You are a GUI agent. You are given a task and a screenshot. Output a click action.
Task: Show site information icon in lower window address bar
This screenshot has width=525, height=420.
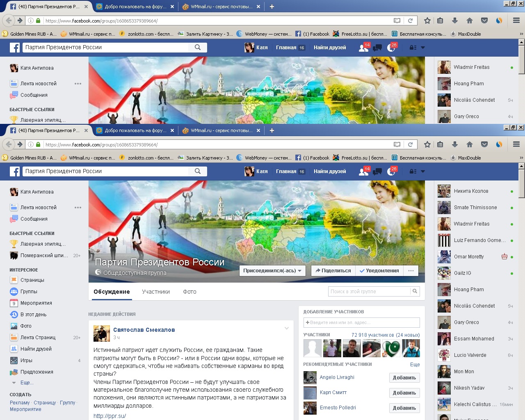tap(31, 145)
